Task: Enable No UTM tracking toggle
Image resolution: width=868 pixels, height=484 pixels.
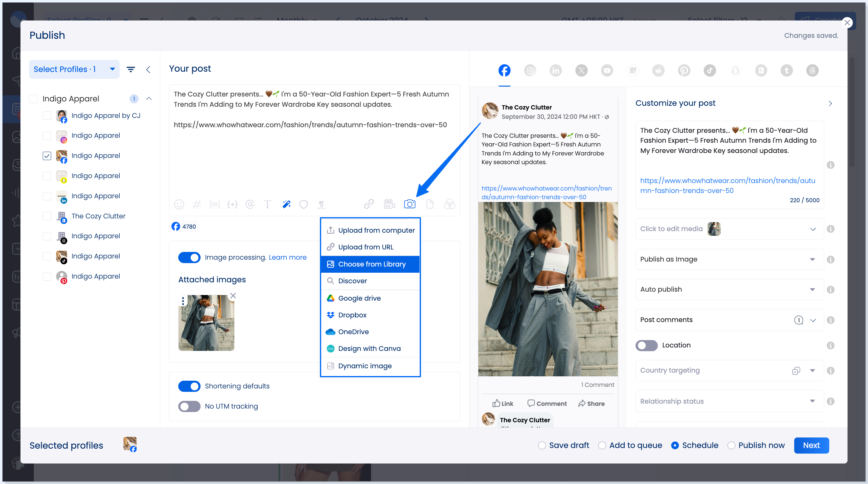Action: tap(189, 406)
